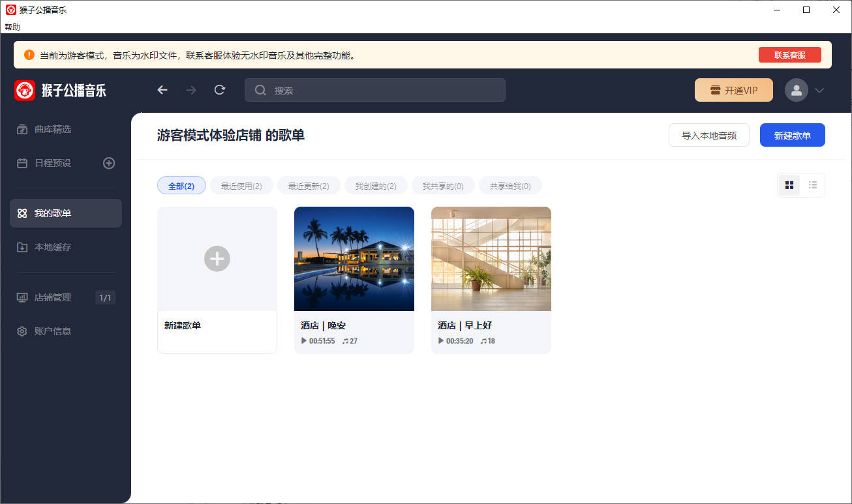This screenshot has height=504, width=852.
Task: Click the 猴子公播音乐 brand name
Action: click(x=74, y=91)
